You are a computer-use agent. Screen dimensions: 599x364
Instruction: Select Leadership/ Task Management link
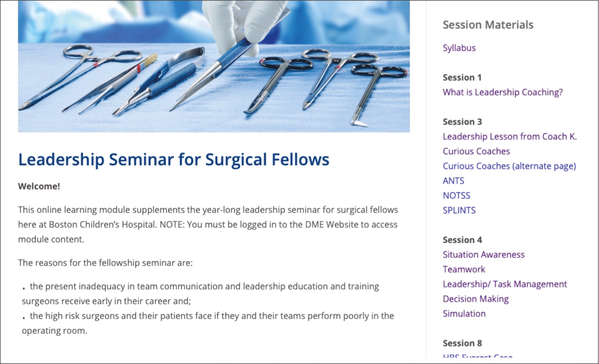coord(505,284)
